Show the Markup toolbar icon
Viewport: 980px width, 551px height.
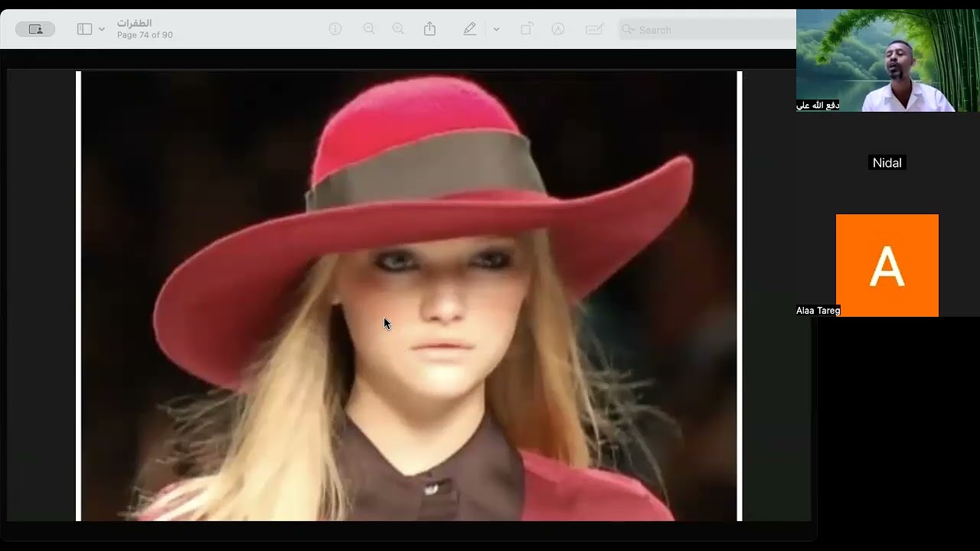pyautogui.click(x=558, y=29)
